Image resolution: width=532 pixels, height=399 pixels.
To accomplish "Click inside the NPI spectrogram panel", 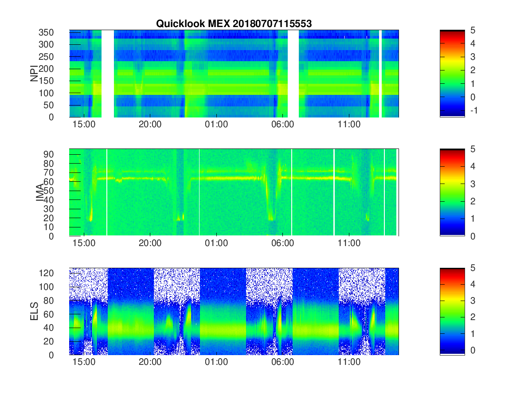I will (234, 74).
